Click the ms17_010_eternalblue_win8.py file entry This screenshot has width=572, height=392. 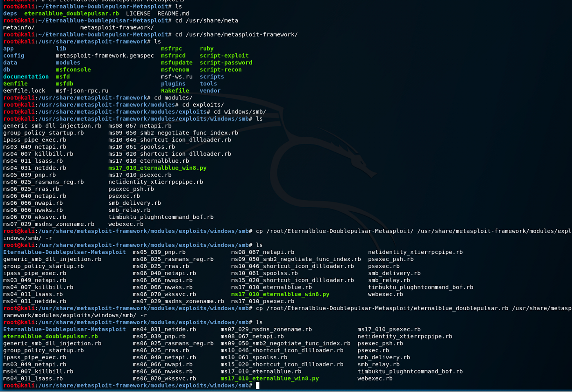[270, 378]
